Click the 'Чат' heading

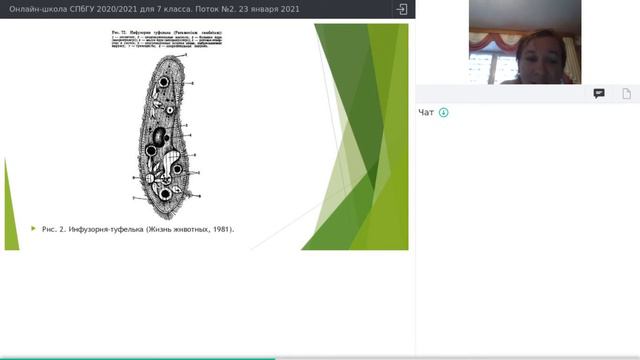(x=426, y=113)
